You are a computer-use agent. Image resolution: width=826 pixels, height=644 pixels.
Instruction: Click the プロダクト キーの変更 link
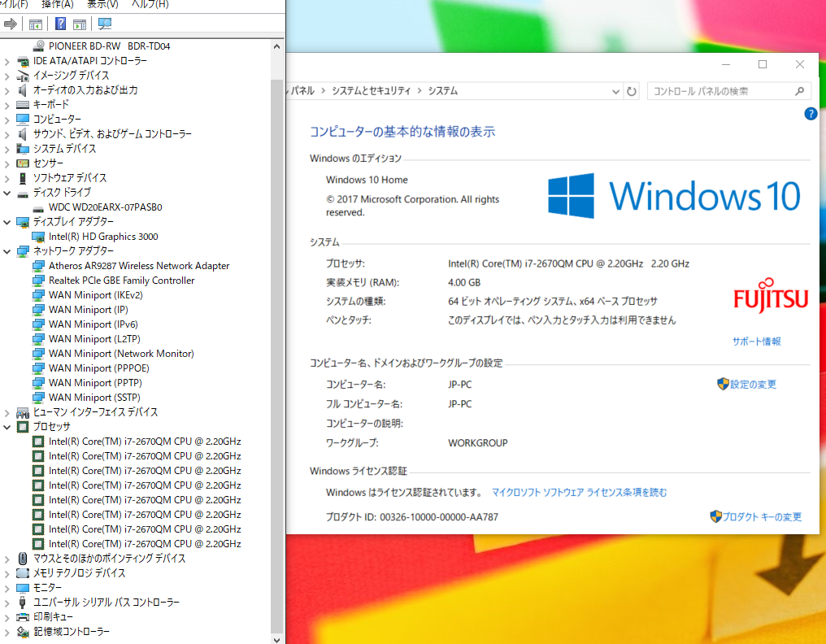click(762, 516)
